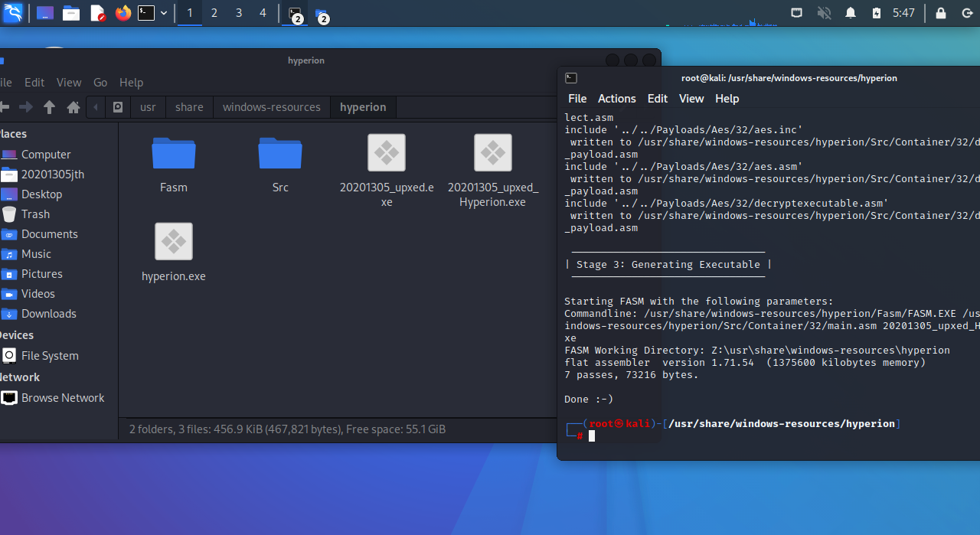Open the clock showing 5:47
980x535 pixels.
pos(903,13)
